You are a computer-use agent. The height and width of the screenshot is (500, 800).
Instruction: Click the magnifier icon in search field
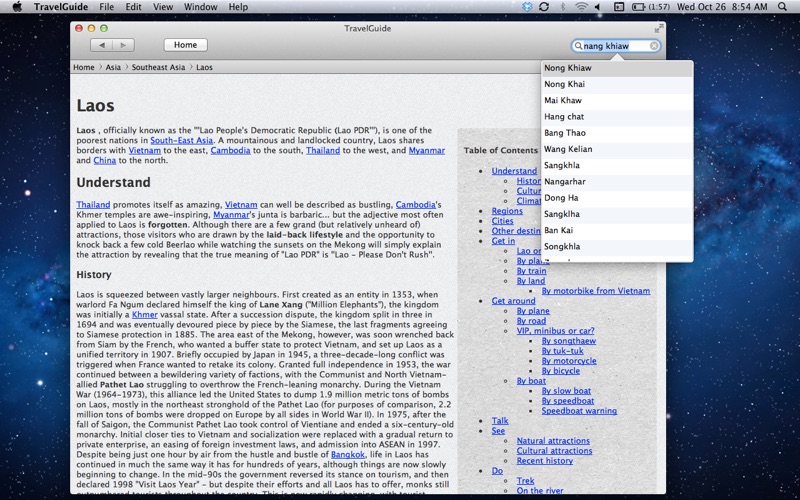(578, 46)
